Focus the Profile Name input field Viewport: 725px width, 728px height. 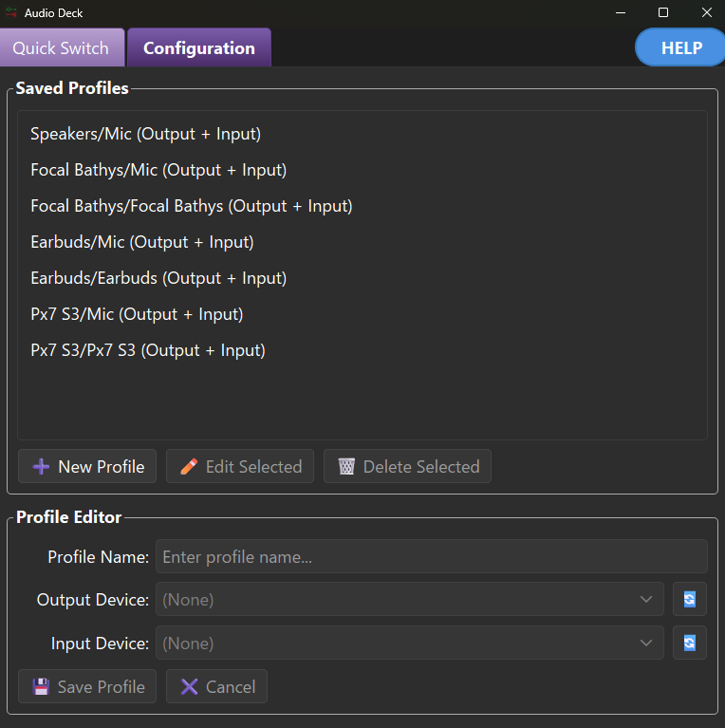432,556
